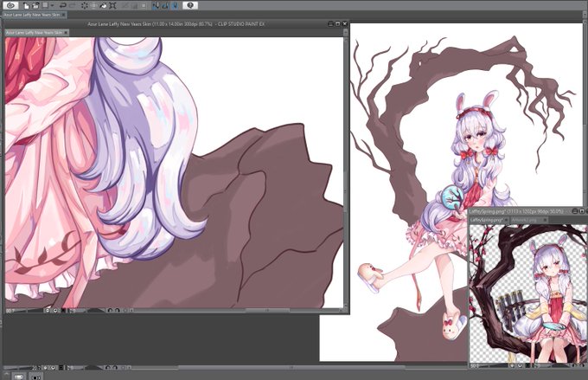Undo the last stroke with Undo icon
Image resolution: width=588 pixels, height=380 pixels.
tap(62, 5)
